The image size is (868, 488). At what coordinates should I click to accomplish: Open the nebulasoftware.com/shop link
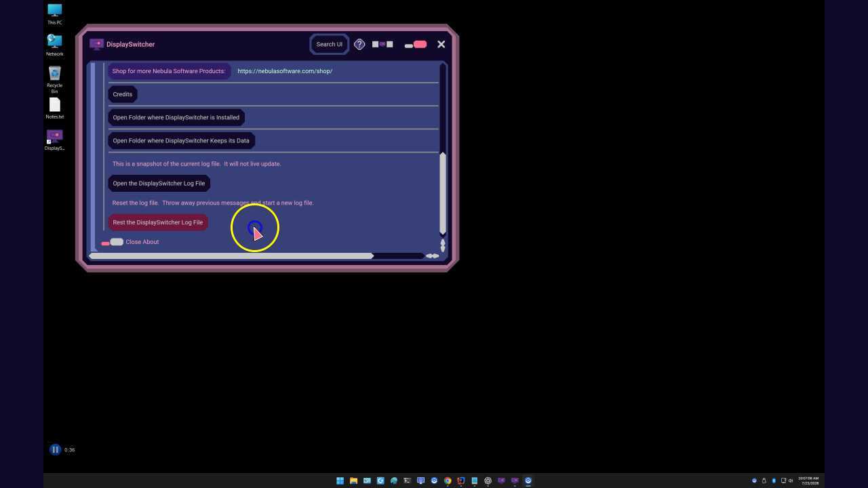tap(285, 71)
